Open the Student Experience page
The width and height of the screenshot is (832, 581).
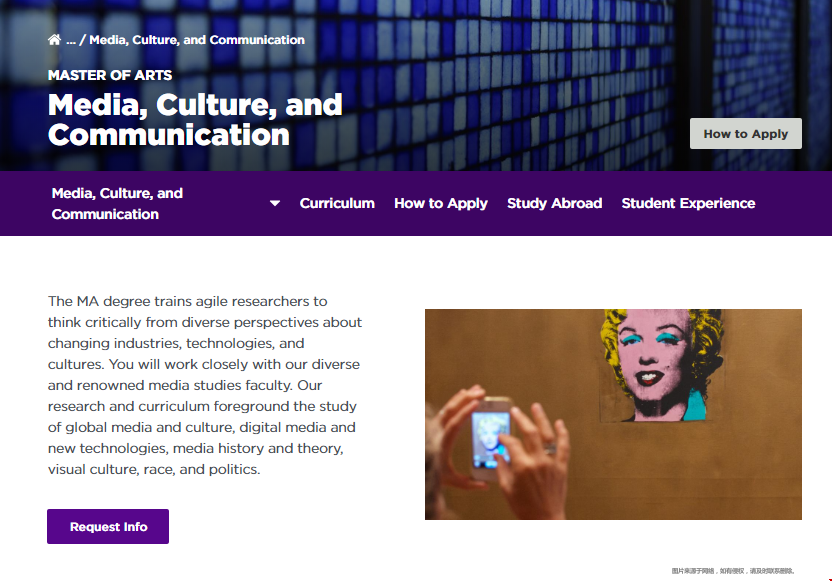(x=688, y=203)
